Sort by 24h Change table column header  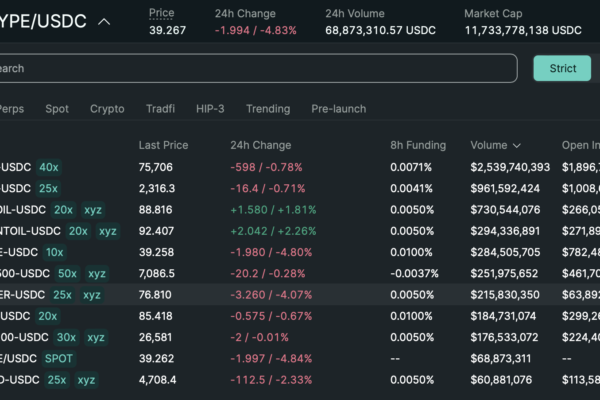tap(260, 146)
